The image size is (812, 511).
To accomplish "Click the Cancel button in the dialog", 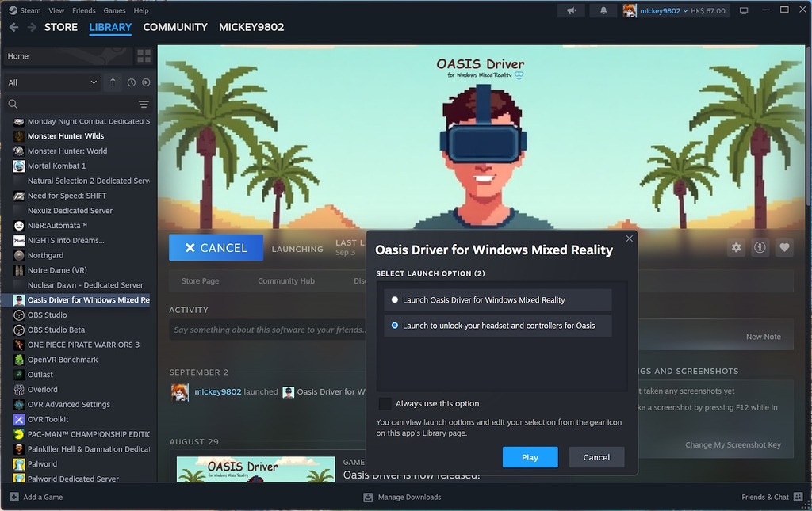I will pyautogui.click(x=596, y=457).
